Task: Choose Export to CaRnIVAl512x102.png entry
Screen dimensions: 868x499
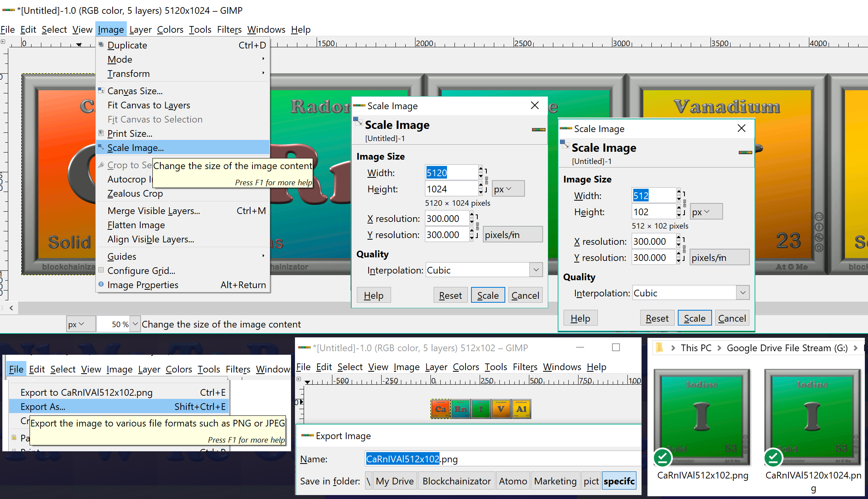Action: (x=119, y=393)
